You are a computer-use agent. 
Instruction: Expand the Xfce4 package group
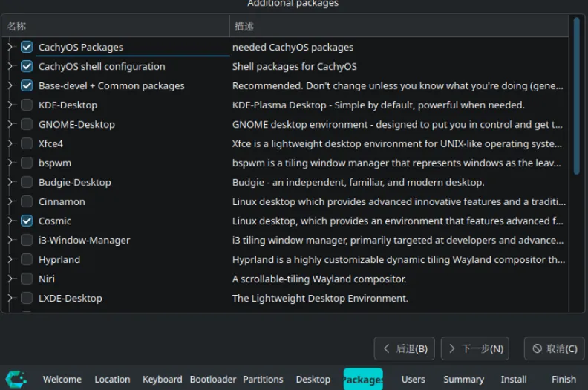pos(10,144)
